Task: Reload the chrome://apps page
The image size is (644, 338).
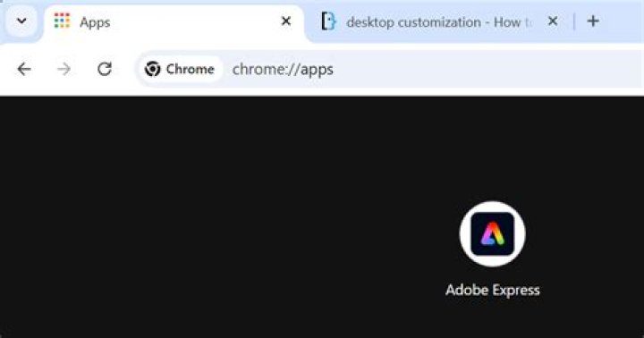Action: click(x=105, y=69)
